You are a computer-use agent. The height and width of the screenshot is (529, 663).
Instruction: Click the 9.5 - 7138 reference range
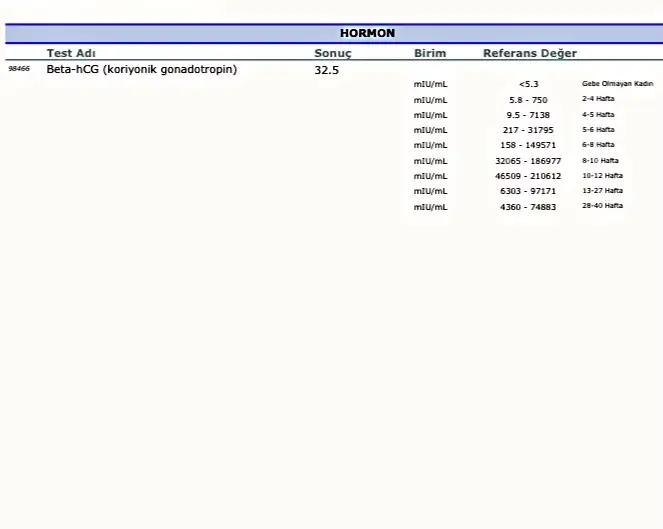[528, 115]
